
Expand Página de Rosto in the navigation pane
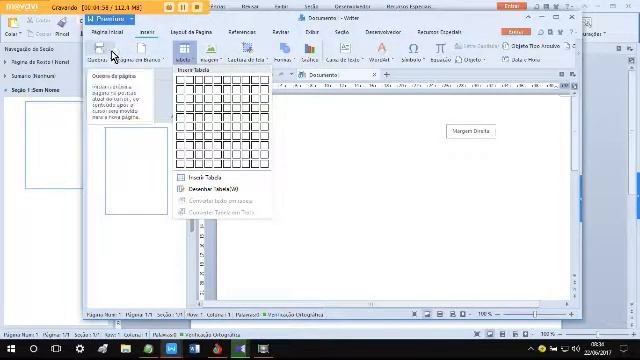click(5, 62)
